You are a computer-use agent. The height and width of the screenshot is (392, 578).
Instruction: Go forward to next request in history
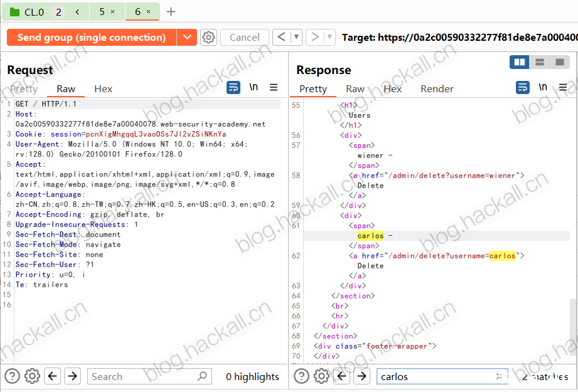(315, 37)
